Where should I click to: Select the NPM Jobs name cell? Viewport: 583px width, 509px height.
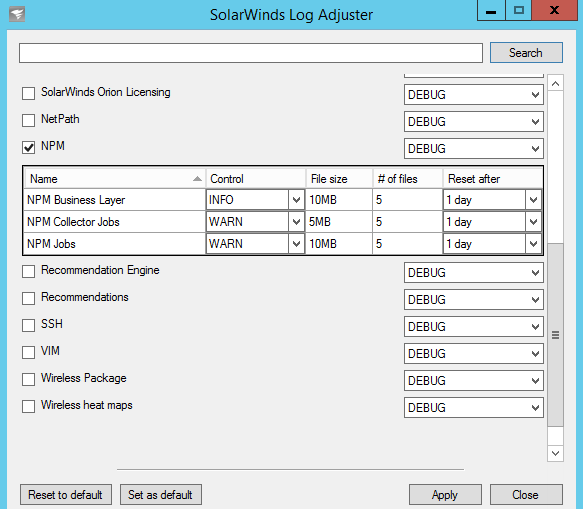click(x=115, y=244)
